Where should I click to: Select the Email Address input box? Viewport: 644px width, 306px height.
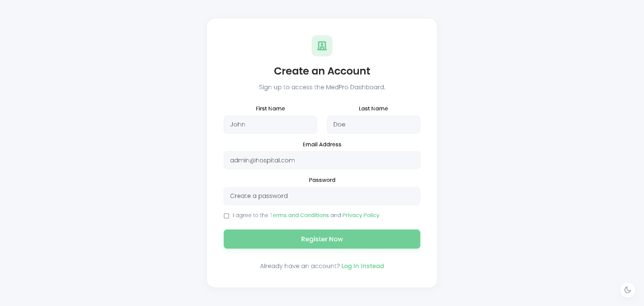(x=322, y=160)
